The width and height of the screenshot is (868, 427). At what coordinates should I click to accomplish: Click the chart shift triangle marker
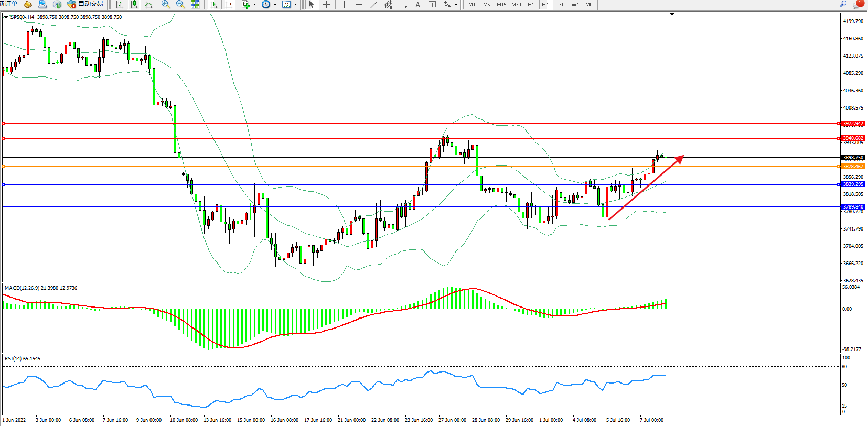[x=672, y=15]
